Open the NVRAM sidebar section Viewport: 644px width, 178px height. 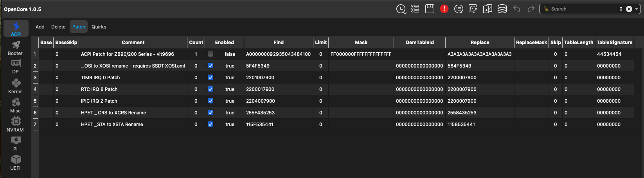15,125
